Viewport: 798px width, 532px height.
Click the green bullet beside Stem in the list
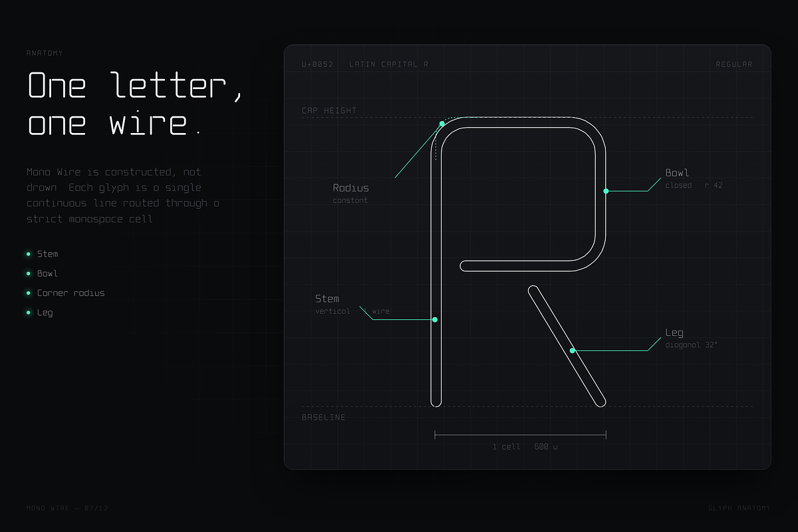coord(28,254)
